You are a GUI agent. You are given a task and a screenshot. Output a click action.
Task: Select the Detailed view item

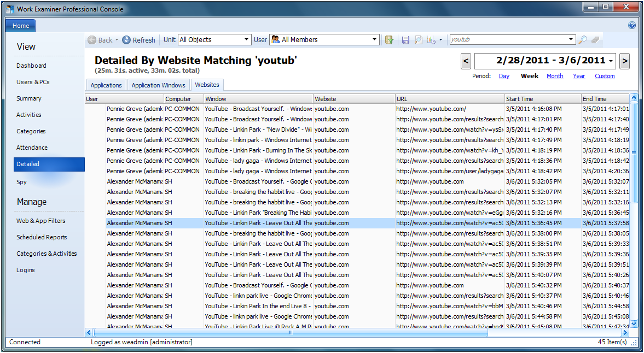[x=49, y=164]
